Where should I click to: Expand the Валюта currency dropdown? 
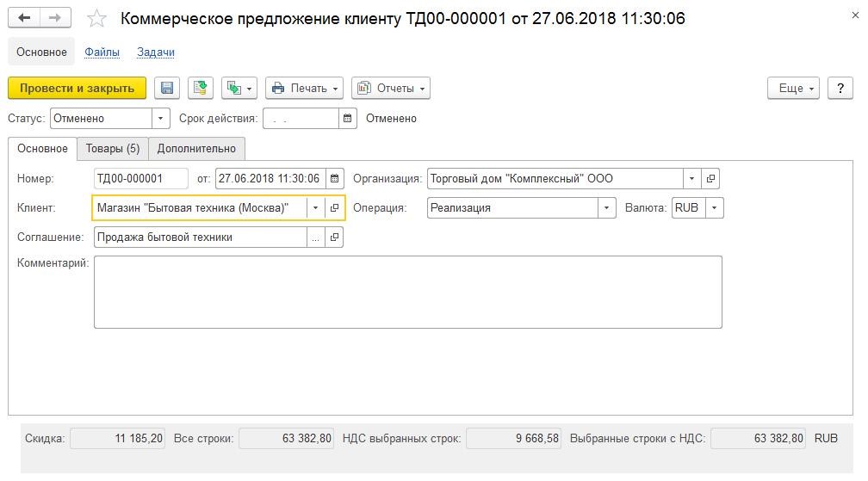(714, 208)
